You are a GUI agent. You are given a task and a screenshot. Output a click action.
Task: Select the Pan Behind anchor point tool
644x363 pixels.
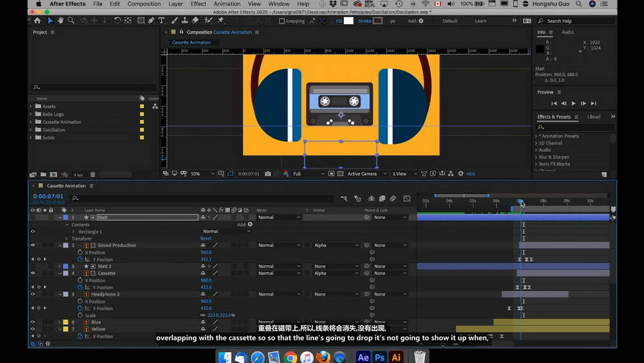(x=128, y=21)
